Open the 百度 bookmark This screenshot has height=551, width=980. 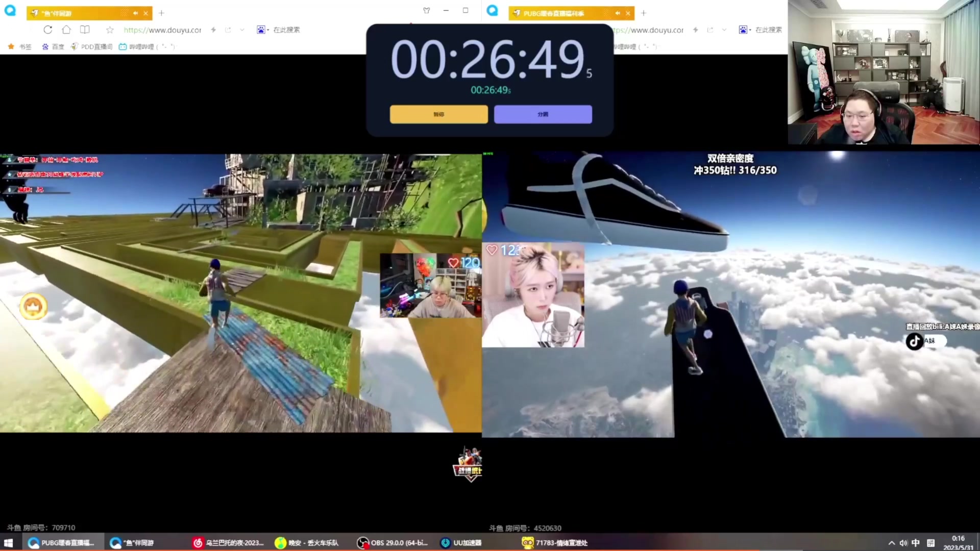pyautogui.click(x=53, y=46)
